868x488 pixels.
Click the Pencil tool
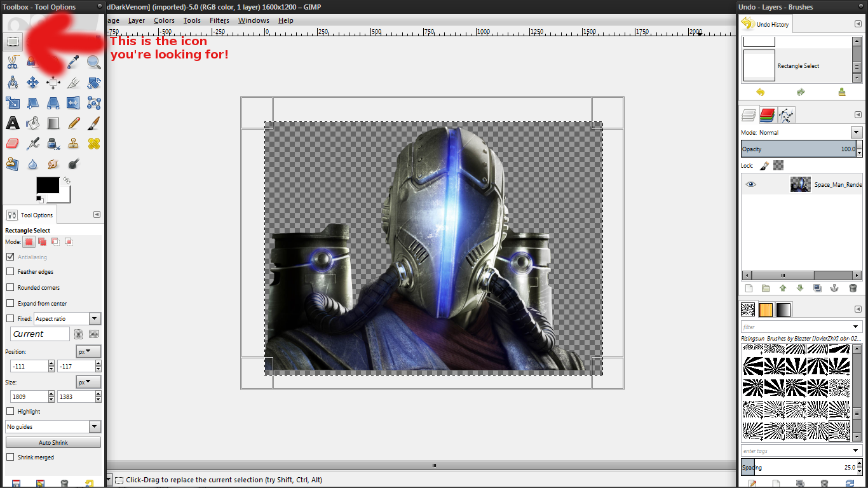tap(74, 123)
